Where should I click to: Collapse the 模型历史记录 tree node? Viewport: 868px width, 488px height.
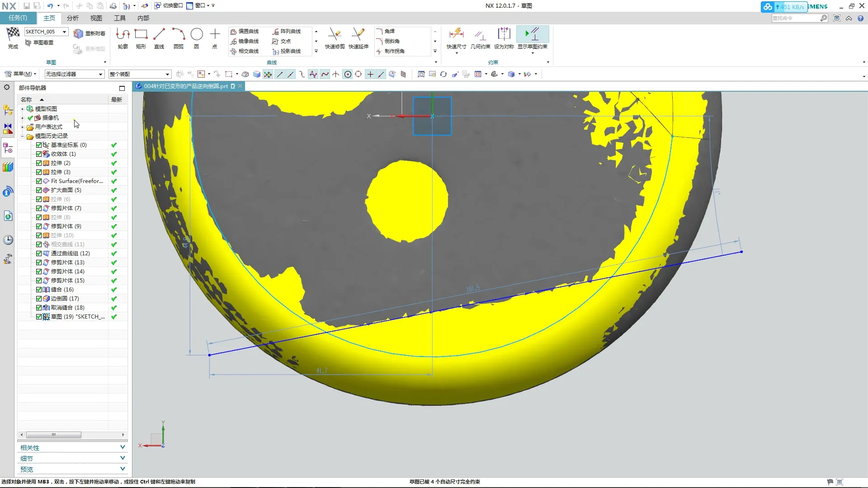click(x=22, y=136)
